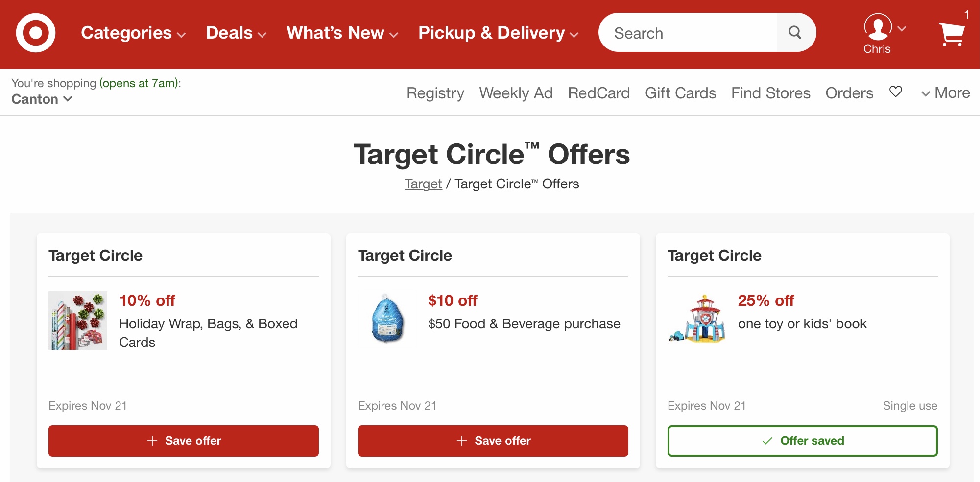Open favorites via the heart icon
980x482 pixels.
[x=896, y=92]
